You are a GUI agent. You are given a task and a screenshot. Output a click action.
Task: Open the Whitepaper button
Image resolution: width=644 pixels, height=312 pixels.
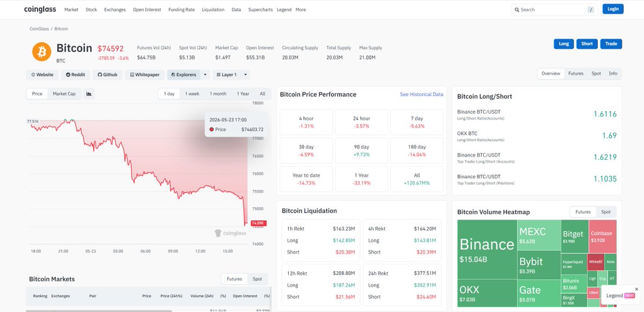point(145,75)
